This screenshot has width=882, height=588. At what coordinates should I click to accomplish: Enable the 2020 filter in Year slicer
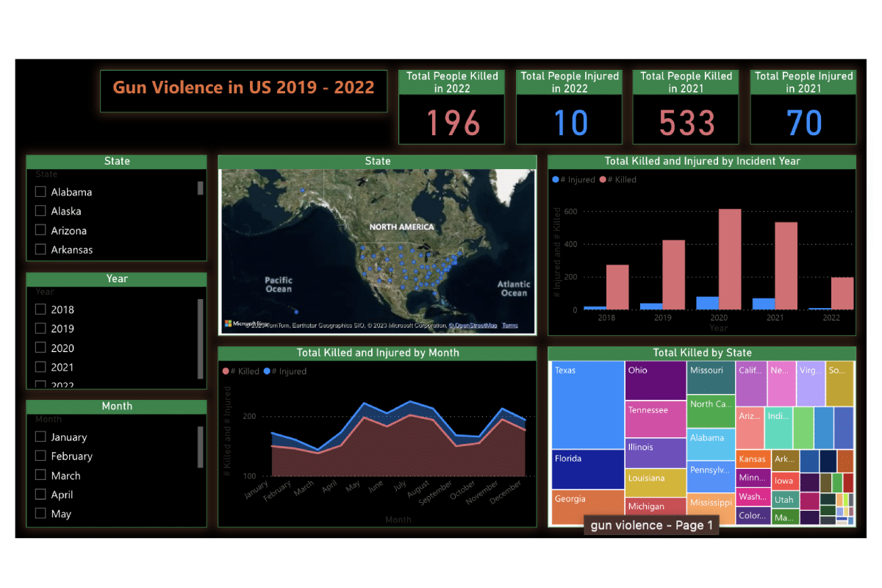point(40,348)
